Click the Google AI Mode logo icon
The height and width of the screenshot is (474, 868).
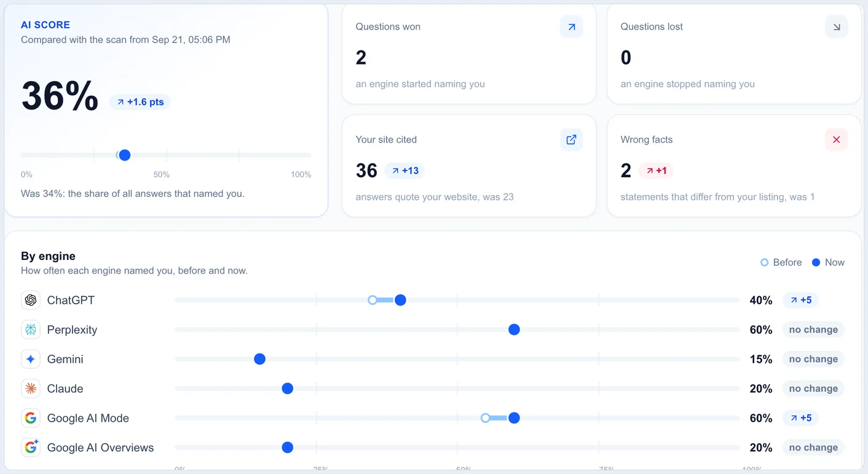(31, 418)
